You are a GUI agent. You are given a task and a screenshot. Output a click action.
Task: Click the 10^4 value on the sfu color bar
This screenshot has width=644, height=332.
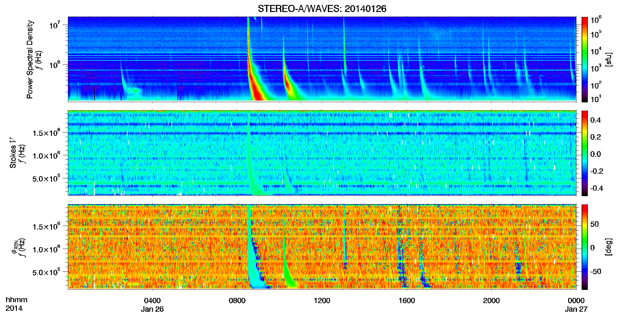(596, 51)
